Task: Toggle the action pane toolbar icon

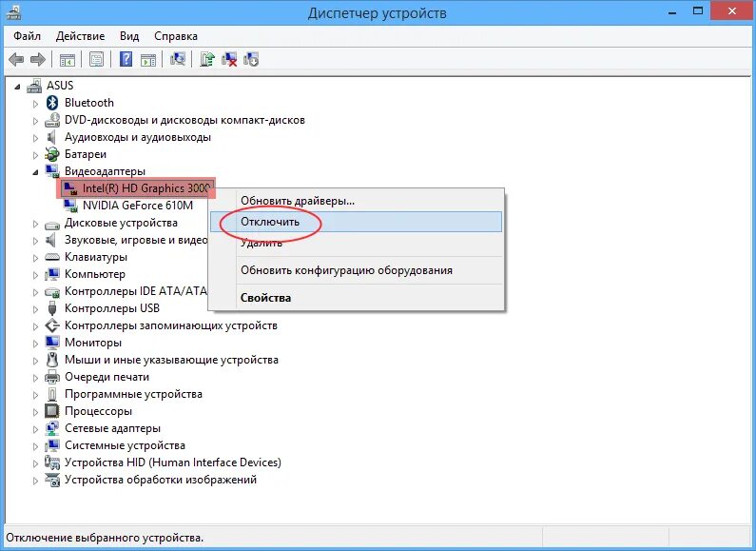Action: (148, 60)
